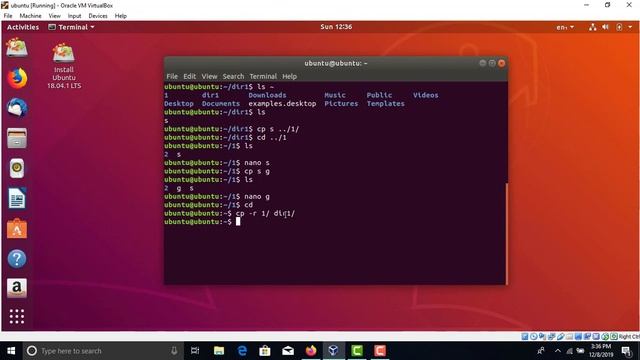Viewport: 640px width, 360px height.
Task: Show applications grid in the dock
Action: pyautogui.click(x=17, y=316)
